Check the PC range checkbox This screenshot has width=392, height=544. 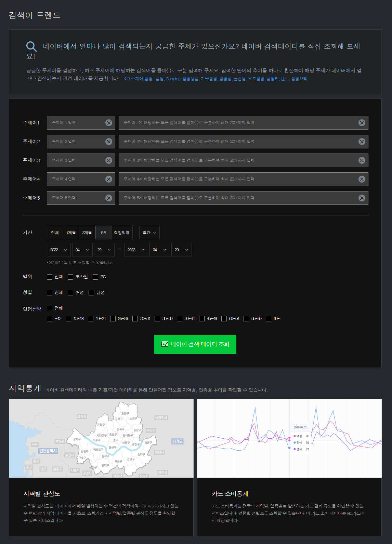coord(95,277)
